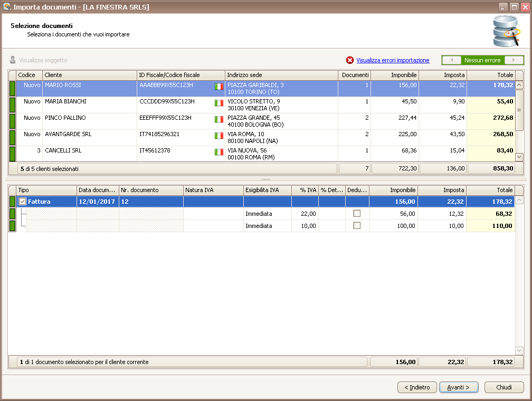Image resolution: width=532 pixels, height=401 pixels.
Task: Click the green status marker for MARIA BIANCHI
Action: [13, 104]
